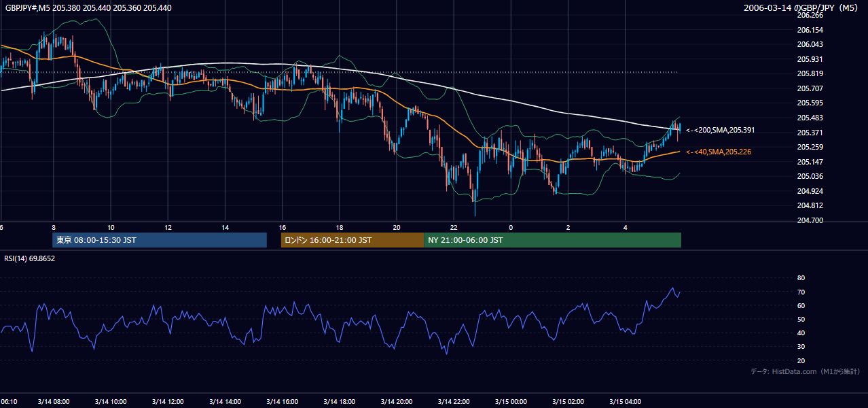Click RSI scale level 40

(801, 333)
